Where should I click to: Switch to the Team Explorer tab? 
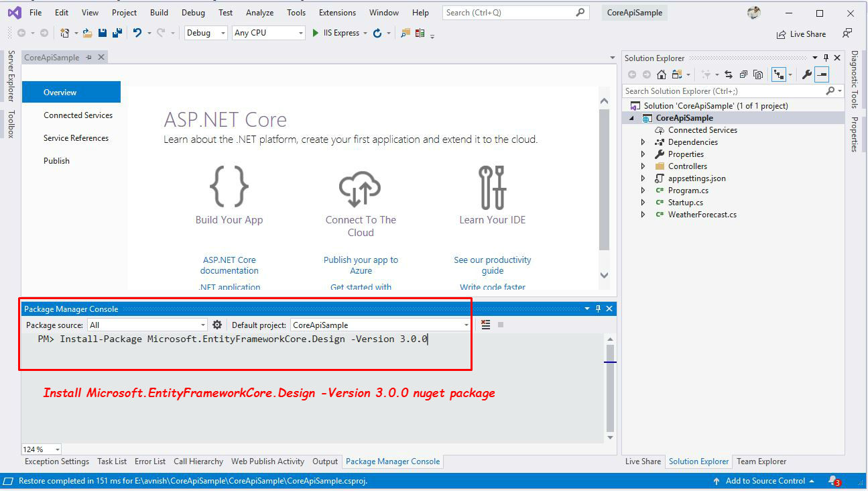coord(761,461)
